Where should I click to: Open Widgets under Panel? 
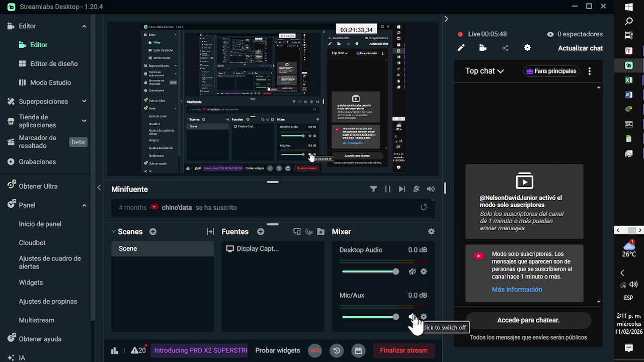point(31,283)
